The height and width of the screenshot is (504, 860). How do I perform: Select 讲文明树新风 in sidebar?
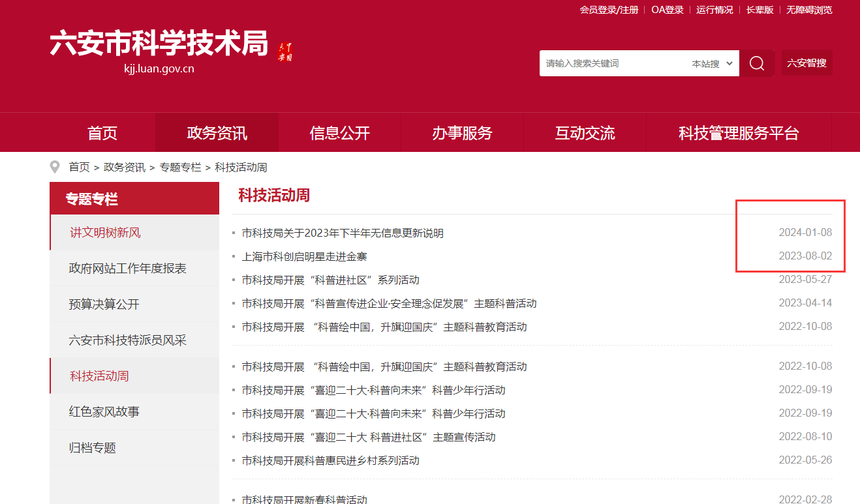pyautogui.click(x=134, y=233)
